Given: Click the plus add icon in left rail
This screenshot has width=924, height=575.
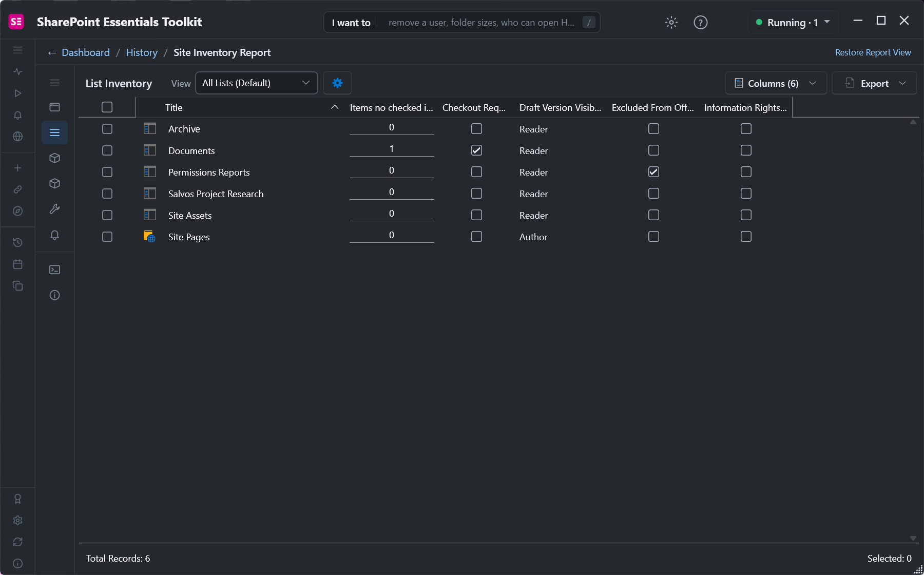Looking at the screenshot, I should [x=18, y=168].
